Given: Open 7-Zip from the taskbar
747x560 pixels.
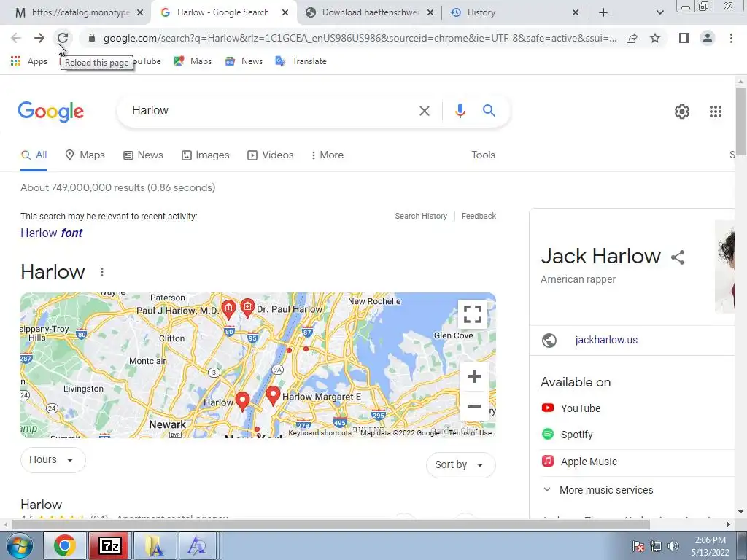Looking at the screenshot, I should click(x=111, y=545).
